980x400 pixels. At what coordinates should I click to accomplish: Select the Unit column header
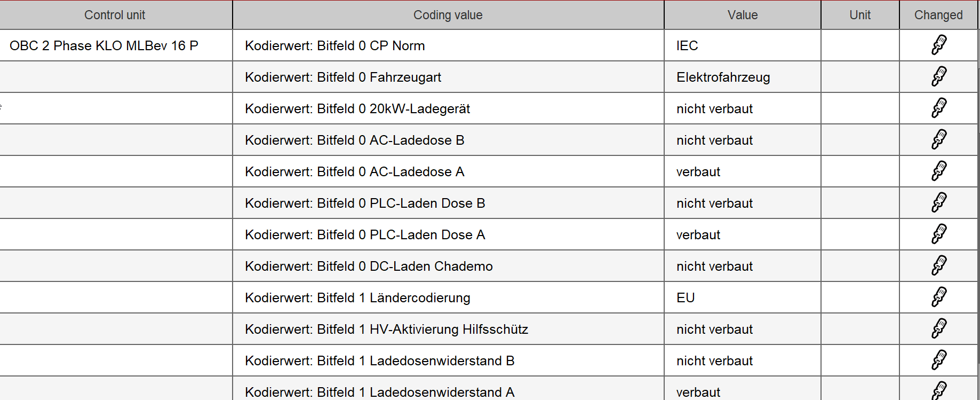pyautogui.click(x=860, y=15)
